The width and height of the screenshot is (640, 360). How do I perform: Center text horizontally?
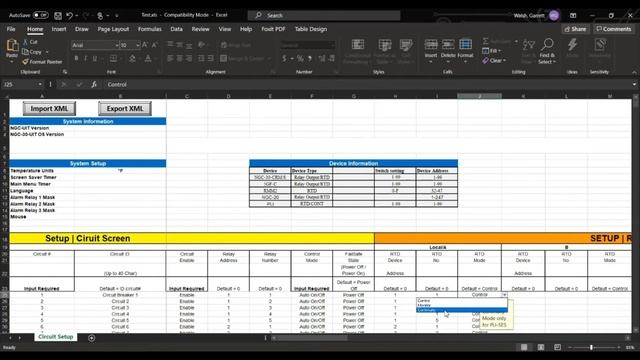click(180, 59)
